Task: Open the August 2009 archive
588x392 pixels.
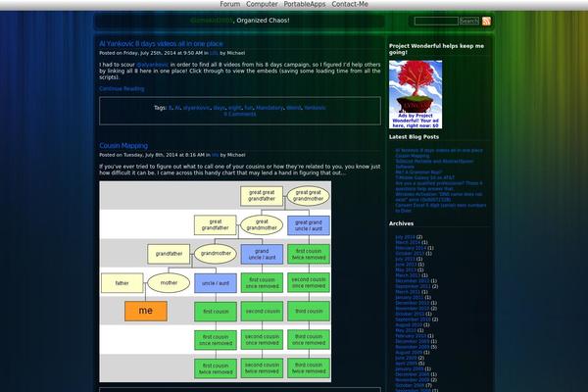Action: [409, 353]
